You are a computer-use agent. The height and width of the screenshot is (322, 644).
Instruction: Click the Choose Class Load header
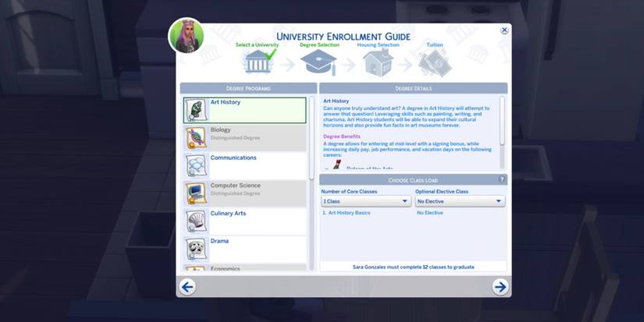(x=413, y=180)
